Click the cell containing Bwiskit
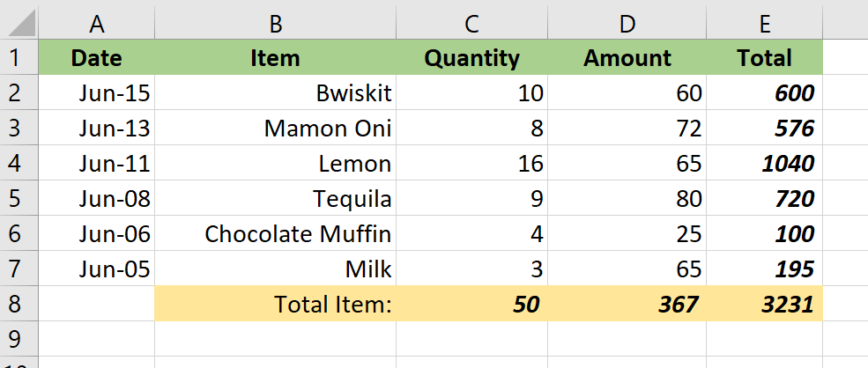 pyautogui.click(x=275, y=92)
